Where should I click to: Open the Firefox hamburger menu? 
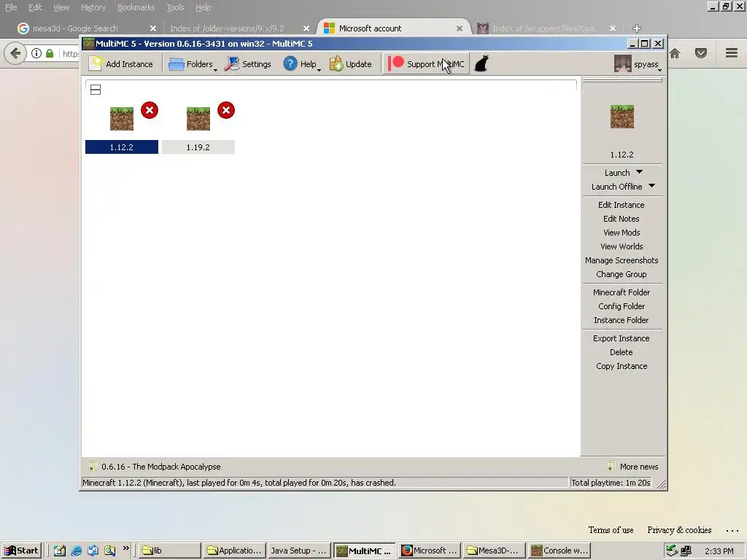(732, 52)
